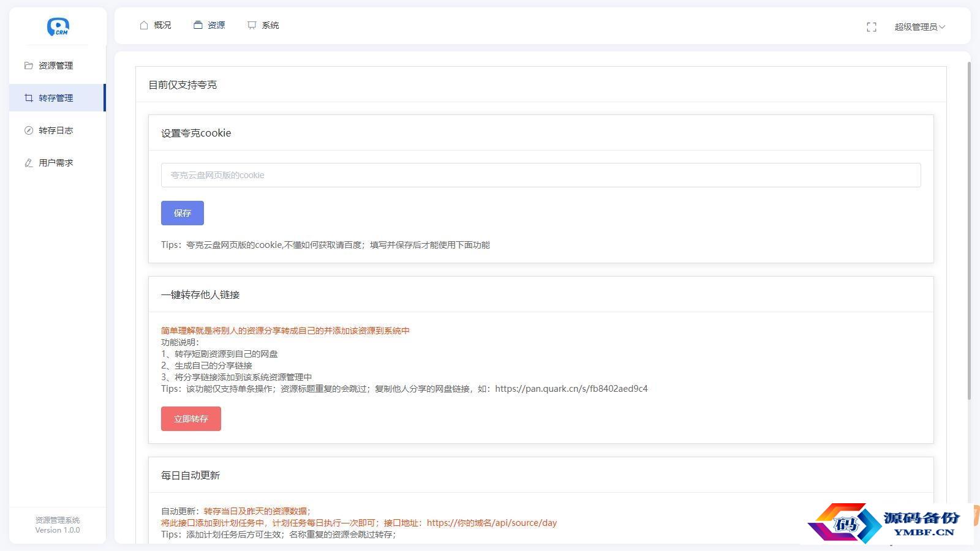
Task: Switch to the 资源 top tab
Action: (x=209, y=25)
